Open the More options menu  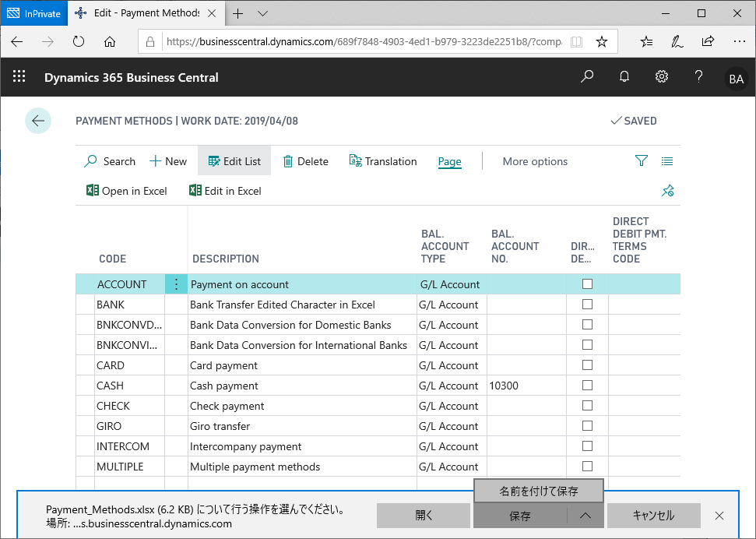point(535,161)
